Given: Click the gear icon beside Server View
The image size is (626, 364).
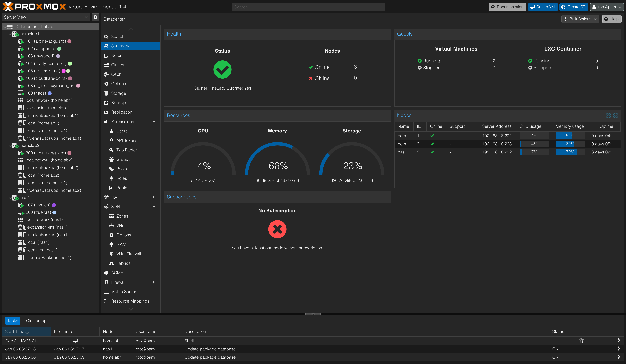Looking at the screenshot, I should tap(95, 17).
